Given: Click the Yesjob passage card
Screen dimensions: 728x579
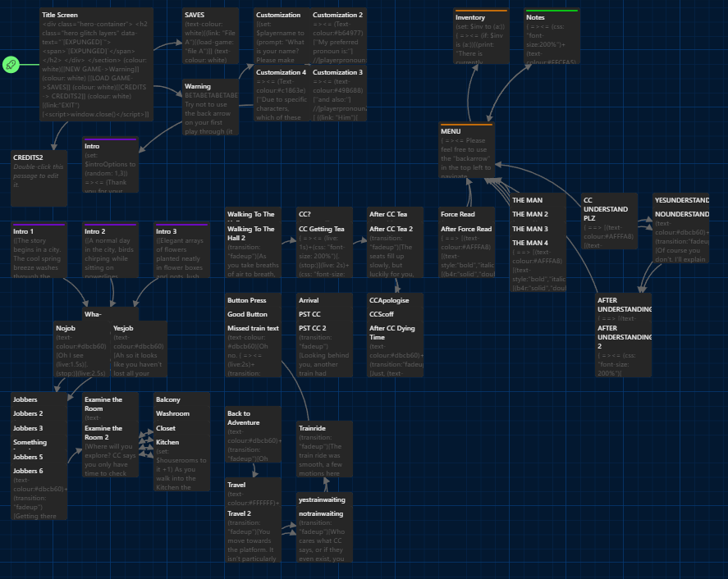Looking at the screenshot, I should coord(139,349).
